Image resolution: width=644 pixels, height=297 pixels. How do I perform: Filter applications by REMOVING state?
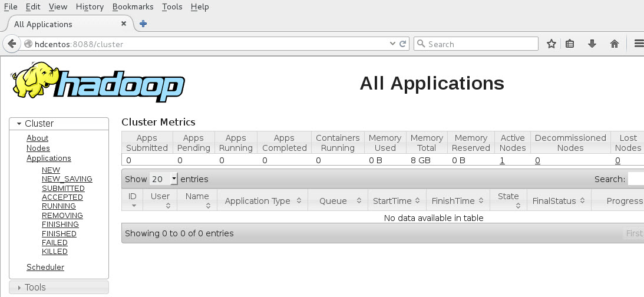tap(62, 216)
